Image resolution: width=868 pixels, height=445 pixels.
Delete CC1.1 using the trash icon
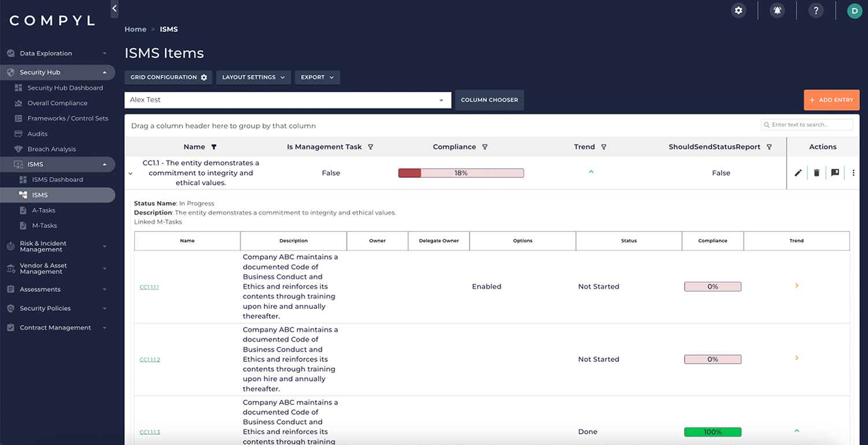pyautogui.click(x=817, y=173)
